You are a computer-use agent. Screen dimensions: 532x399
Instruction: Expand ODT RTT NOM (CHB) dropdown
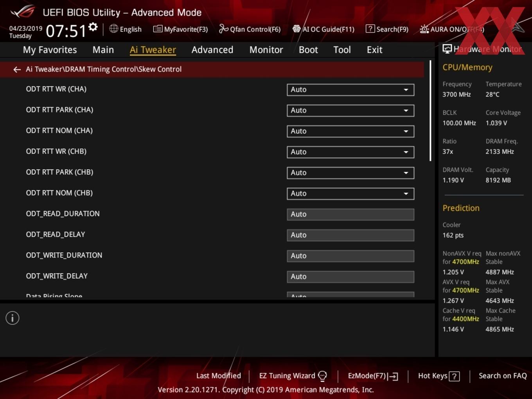[x=350, y=193]
